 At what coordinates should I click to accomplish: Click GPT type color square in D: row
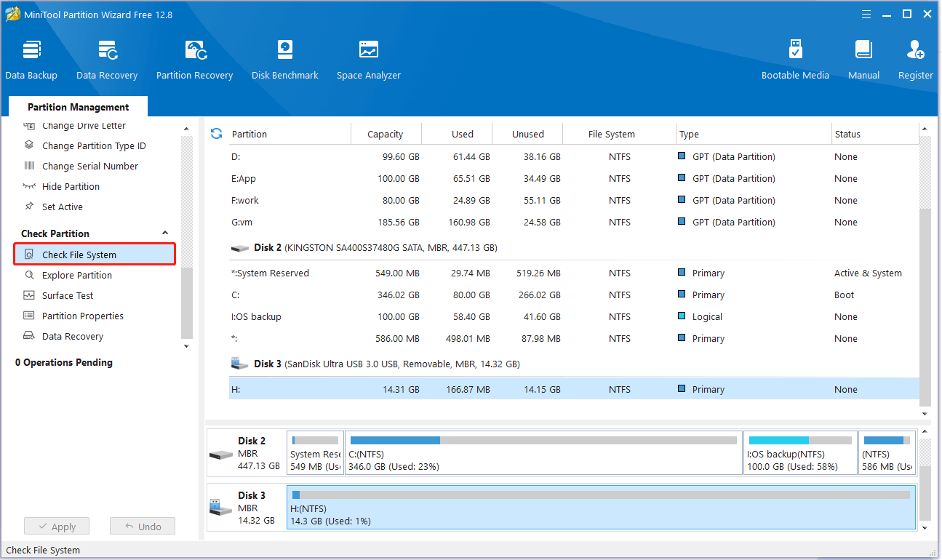[682, 156]
